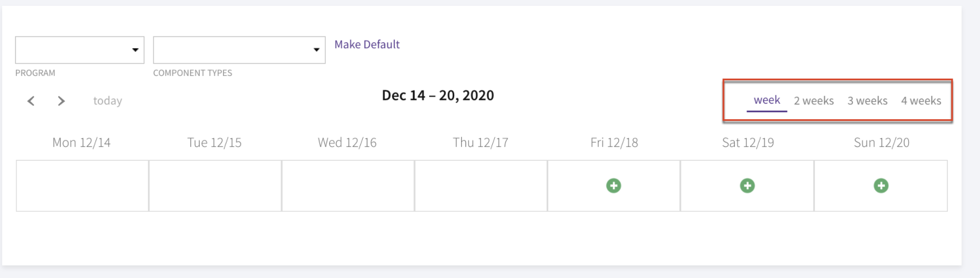The width and height of the screenshot is (980, 278).
Task: Select the Mon 12/14 day cell
Action: coord(82,186)
